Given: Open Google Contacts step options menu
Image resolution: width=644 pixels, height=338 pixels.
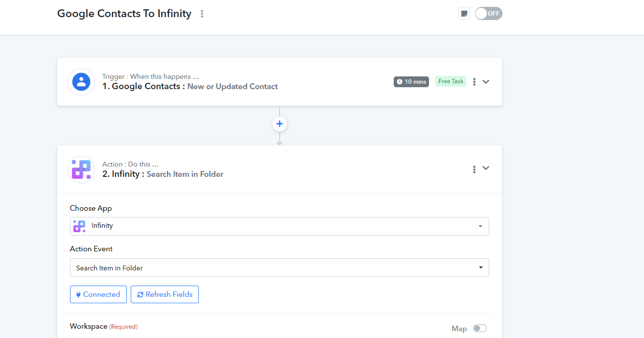Looking at the screenshot, I should click(x=474, y=82).
